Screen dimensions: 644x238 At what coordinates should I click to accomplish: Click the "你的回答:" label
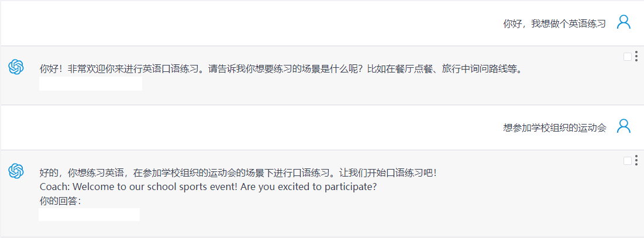60,201
